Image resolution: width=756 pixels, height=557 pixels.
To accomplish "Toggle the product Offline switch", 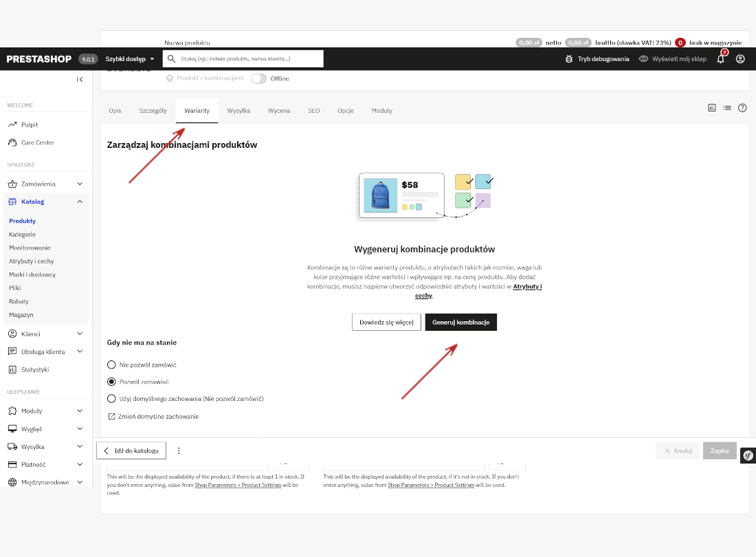I will tap(258, 78).
